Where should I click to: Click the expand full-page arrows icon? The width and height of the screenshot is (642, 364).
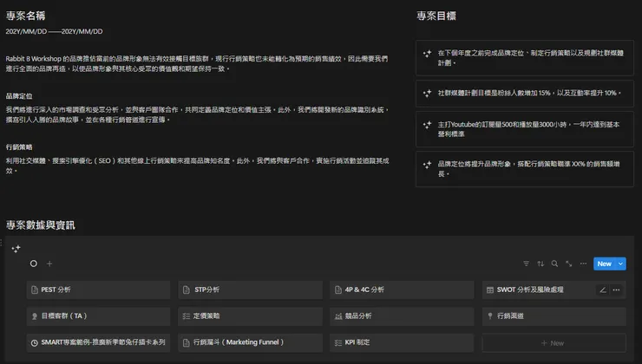569,263
